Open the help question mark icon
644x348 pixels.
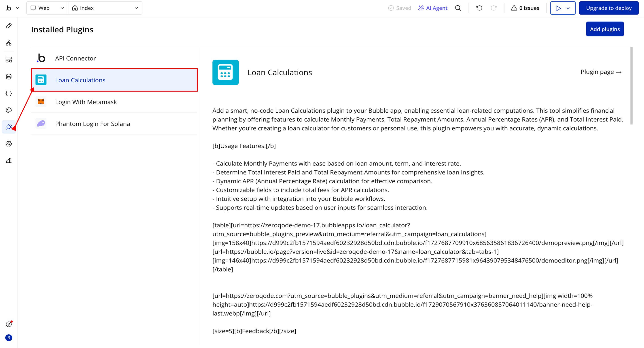(9, 324)
